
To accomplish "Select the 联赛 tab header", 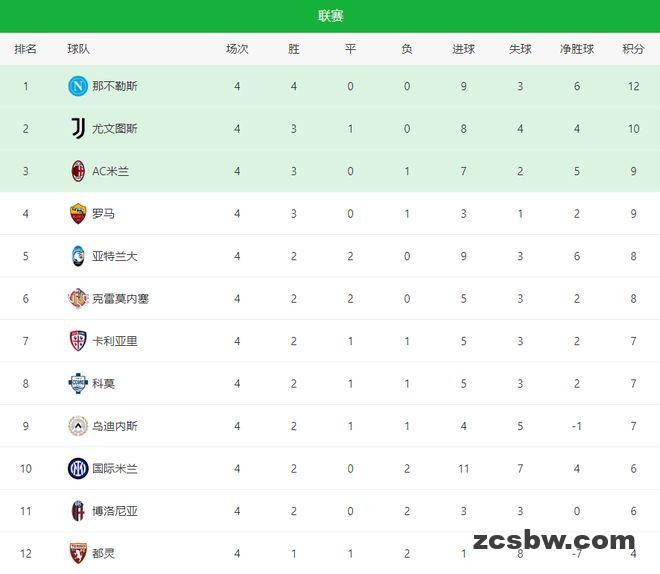I will click(x=330, y=16).
